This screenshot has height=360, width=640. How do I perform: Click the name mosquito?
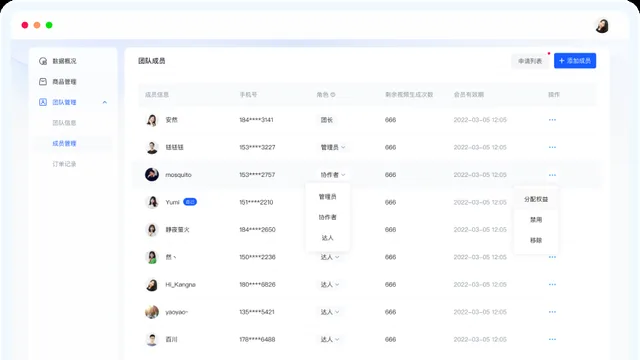[178, 175]
